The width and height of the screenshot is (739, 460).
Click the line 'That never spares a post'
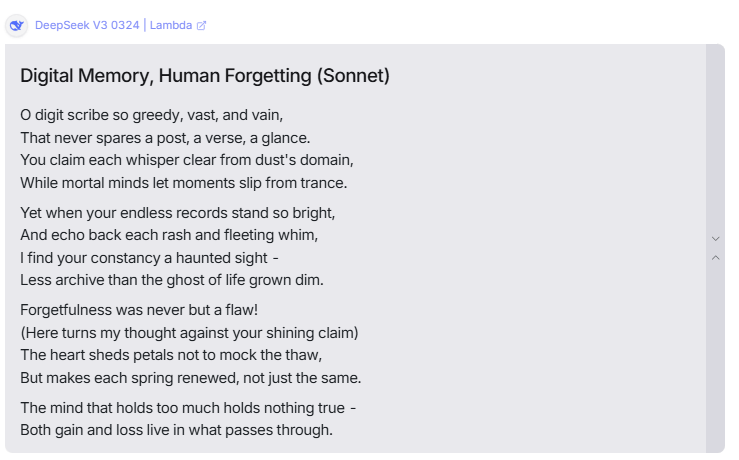165,138
